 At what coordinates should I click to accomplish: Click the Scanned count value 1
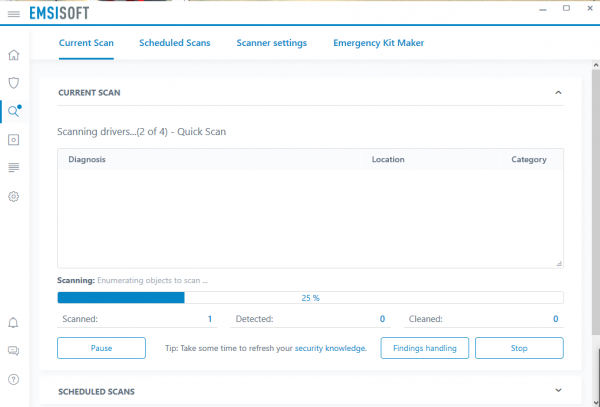210,319
